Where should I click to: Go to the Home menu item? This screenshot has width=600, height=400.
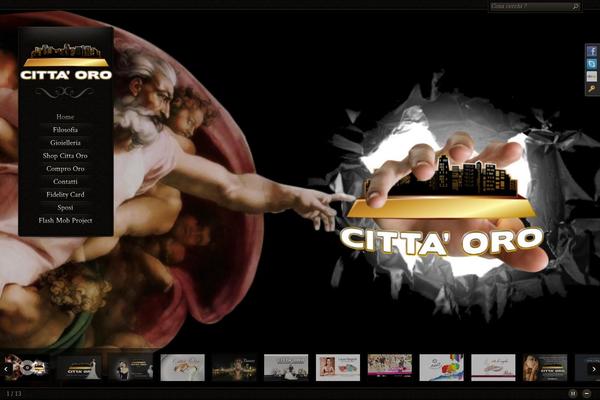tap(65, 117)
